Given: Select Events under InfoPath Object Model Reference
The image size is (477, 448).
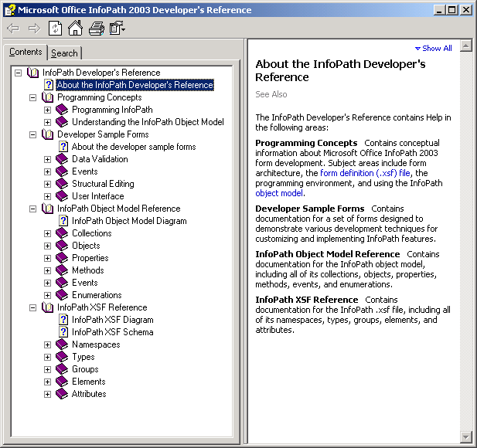Looking at the screenshot, I should [x=84, y=283].
